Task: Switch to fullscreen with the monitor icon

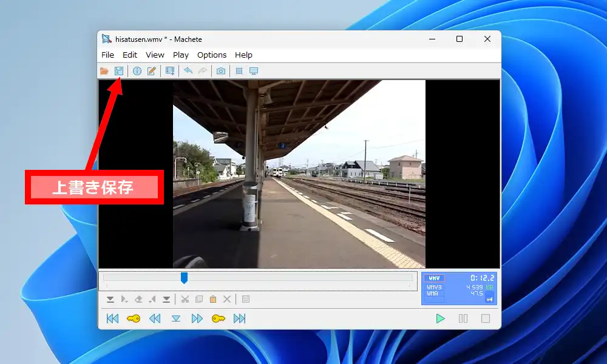Action: click(254, 71)
